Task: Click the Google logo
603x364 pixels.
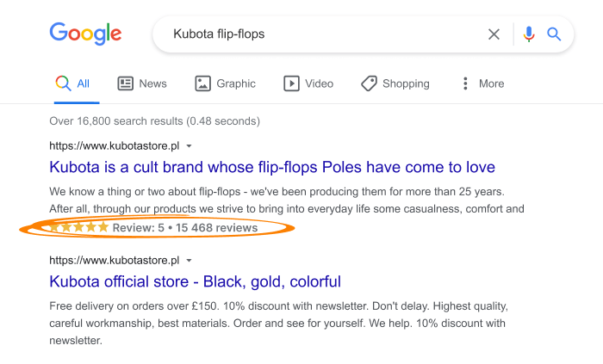Action: tap(85, 34)
